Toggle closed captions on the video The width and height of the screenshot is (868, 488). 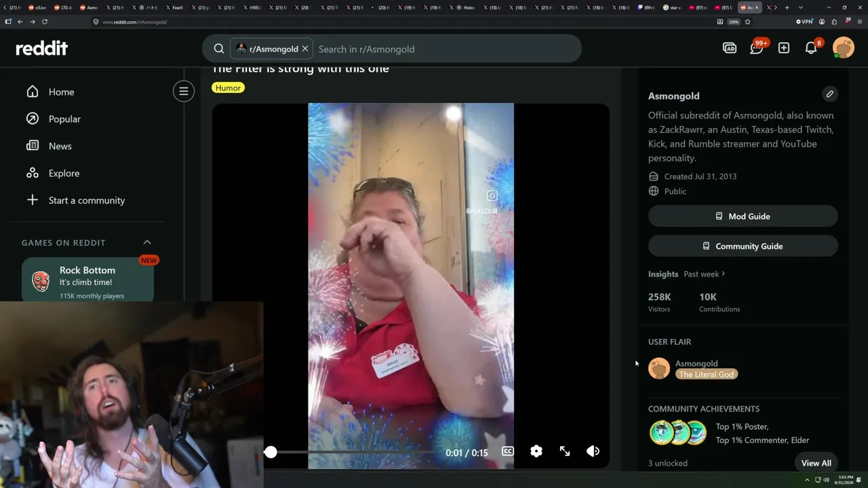pos(507,451)
